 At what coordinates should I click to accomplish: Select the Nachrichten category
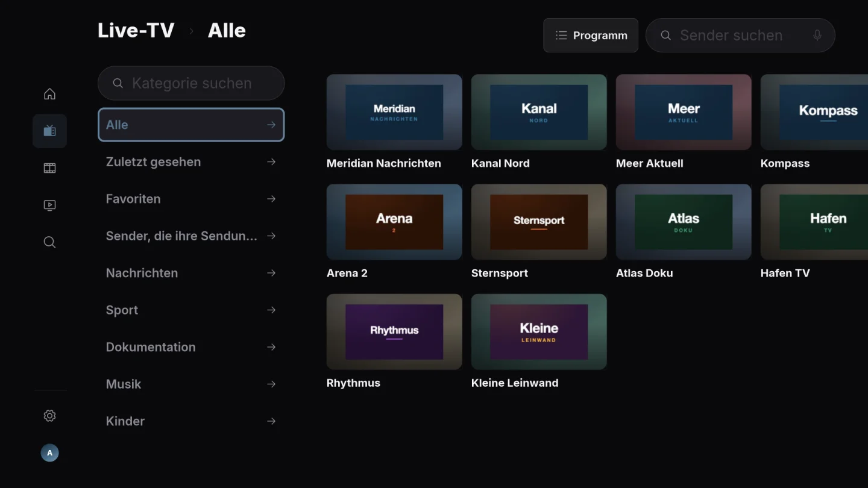coord(191,273)
